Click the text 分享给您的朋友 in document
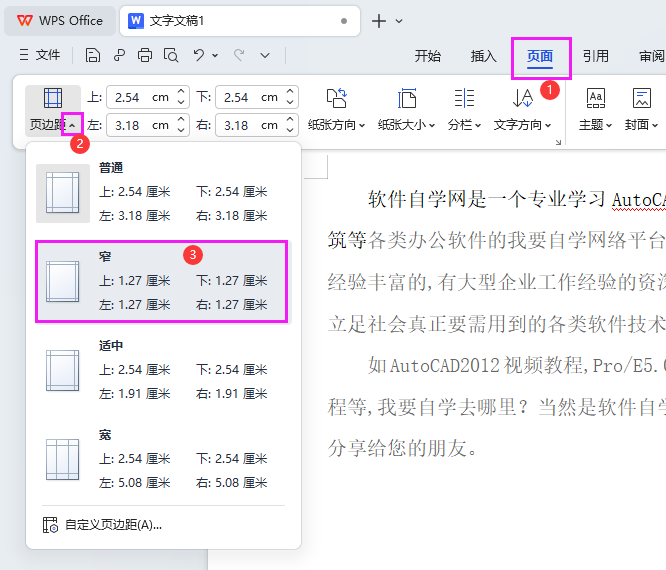This screenshot has height=570, width=666. [x=397, y=448]
